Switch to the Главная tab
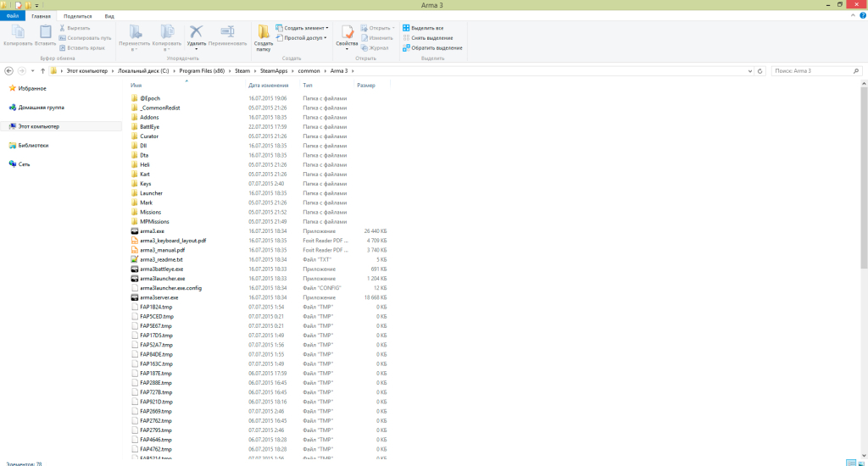 coord(41,16)
